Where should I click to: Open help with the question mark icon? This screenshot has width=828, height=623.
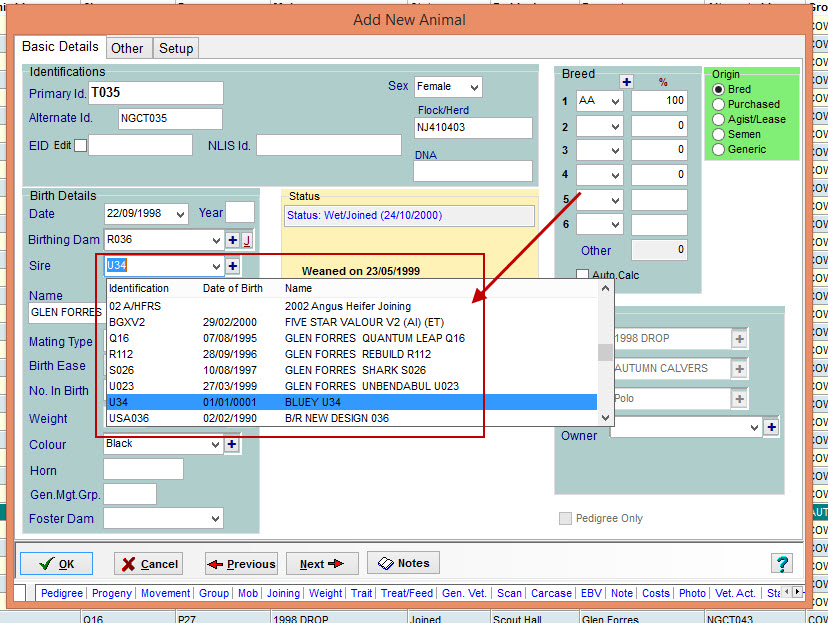pyautogui.click(x=782, y=563)
